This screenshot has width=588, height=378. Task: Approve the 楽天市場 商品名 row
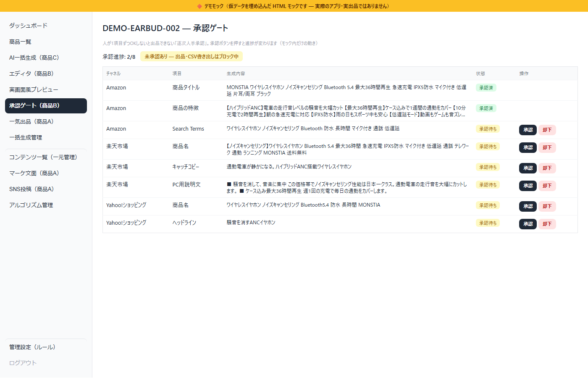point(528,147)
